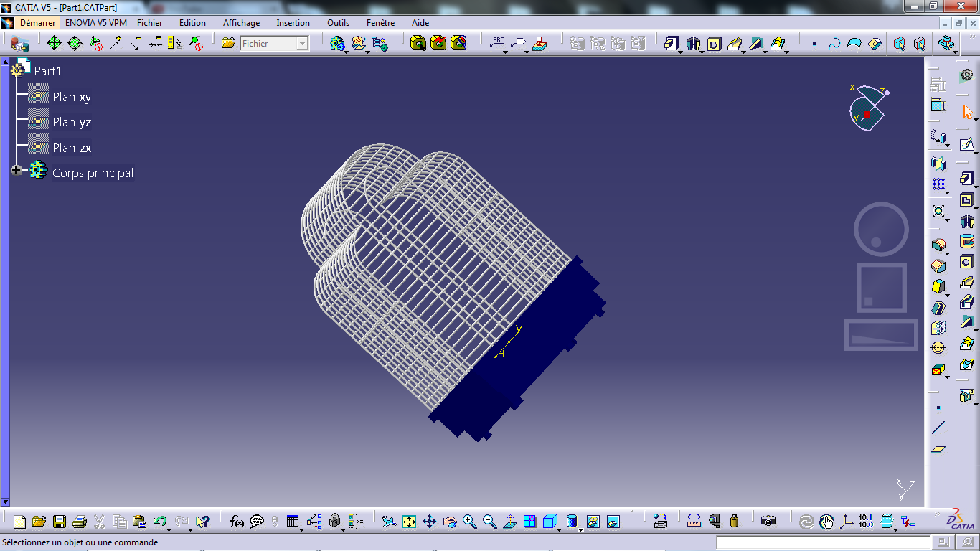
Task: Click the Zoom Out magnifier
Action: pos(489,522)
